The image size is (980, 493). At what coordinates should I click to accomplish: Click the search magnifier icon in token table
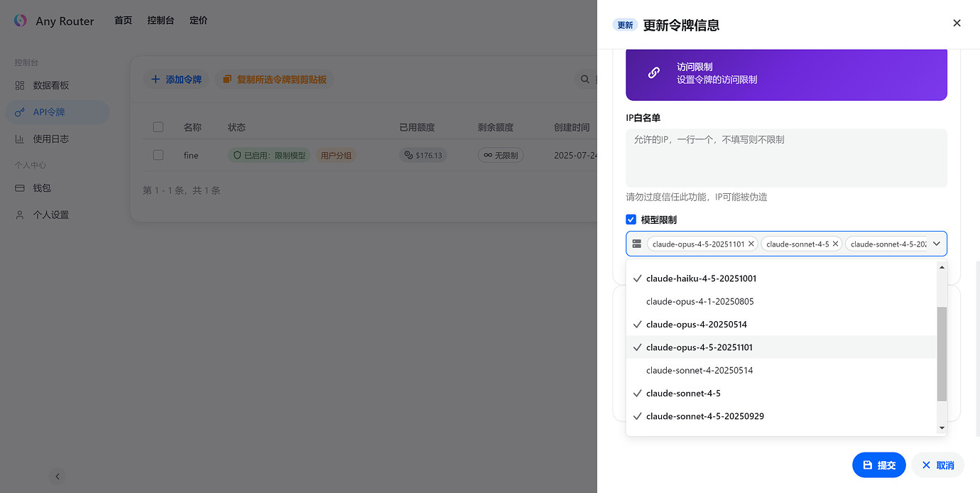[x=585, y=80]
